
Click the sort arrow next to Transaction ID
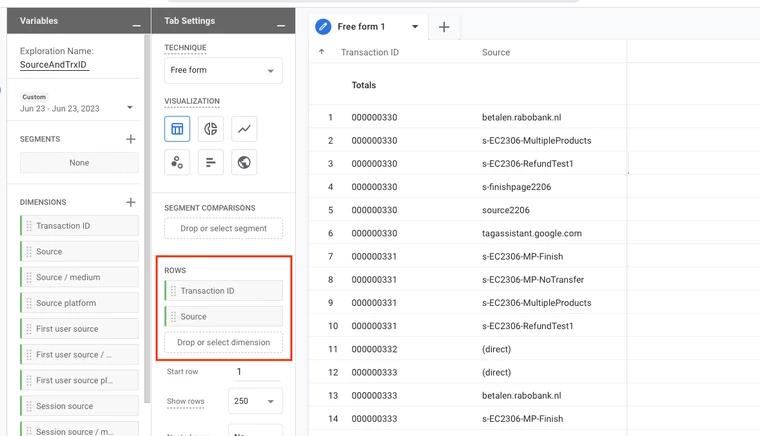321,52
